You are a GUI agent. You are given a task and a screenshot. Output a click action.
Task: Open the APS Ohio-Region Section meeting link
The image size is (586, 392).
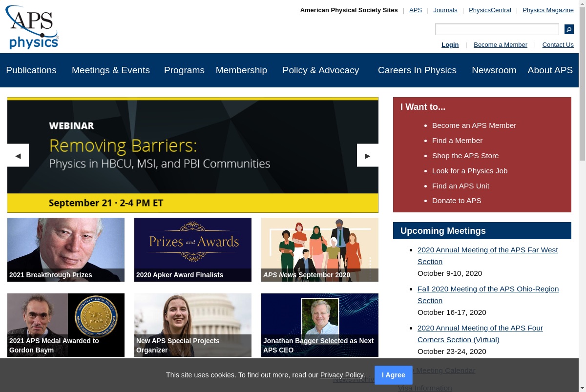pyautogui.click(x=488, y=295)
